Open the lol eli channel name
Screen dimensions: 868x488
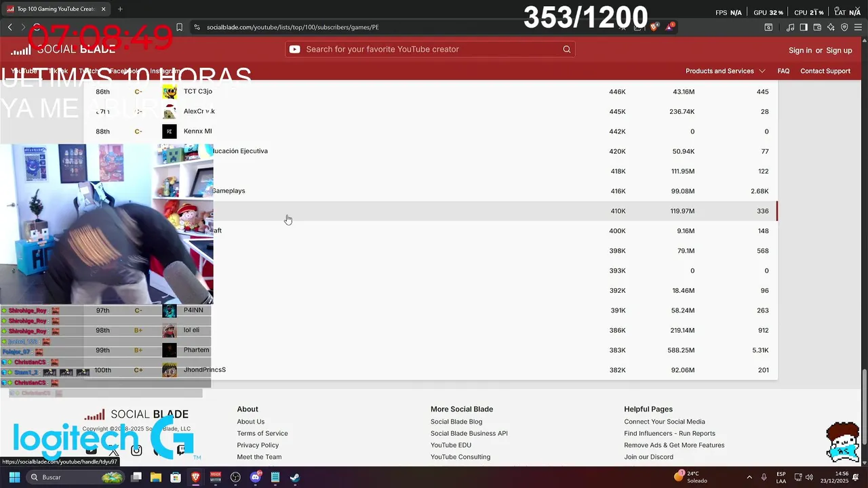[x=191, y=330]
